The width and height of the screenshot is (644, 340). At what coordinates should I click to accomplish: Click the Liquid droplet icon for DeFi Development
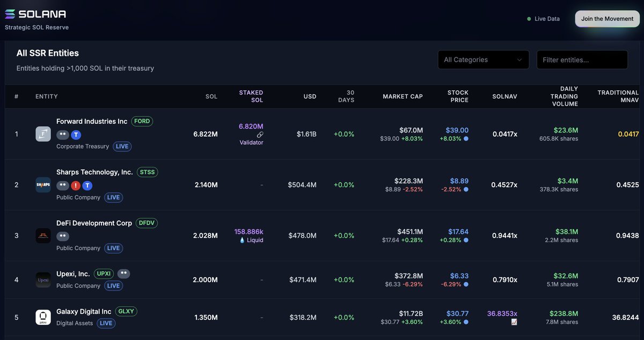243,240
